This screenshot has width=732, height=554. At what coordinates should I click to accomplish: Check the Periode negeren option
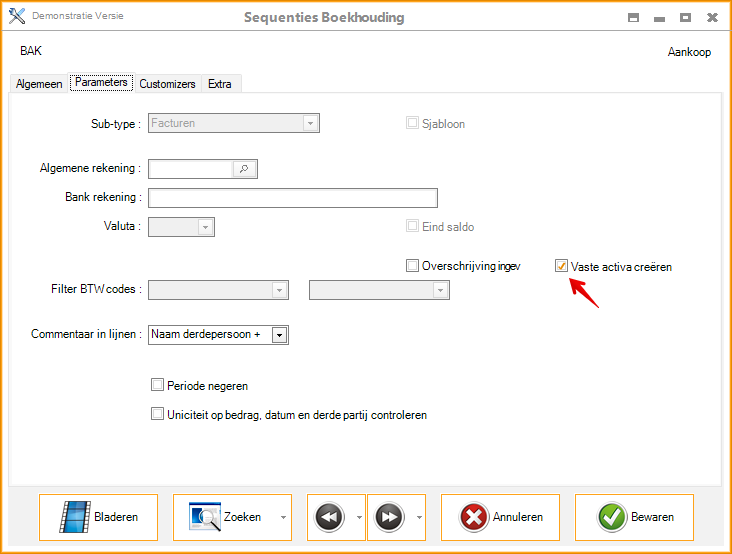[157, 385]
